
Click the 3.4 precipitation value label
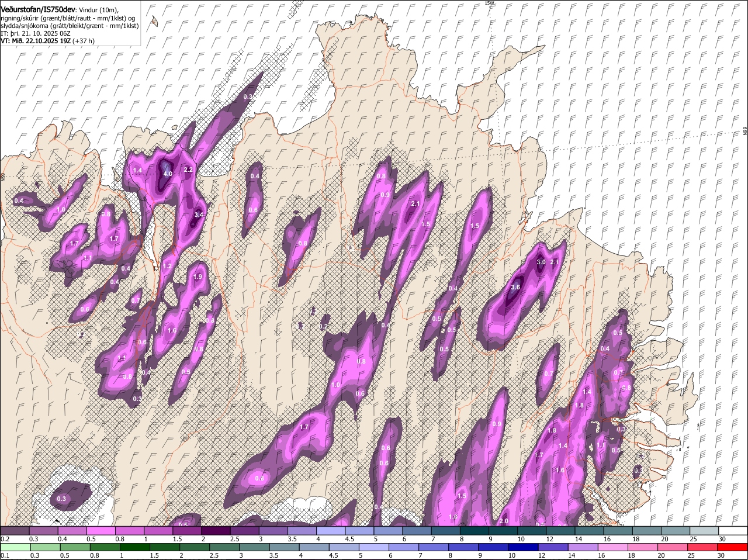(199, 215)
